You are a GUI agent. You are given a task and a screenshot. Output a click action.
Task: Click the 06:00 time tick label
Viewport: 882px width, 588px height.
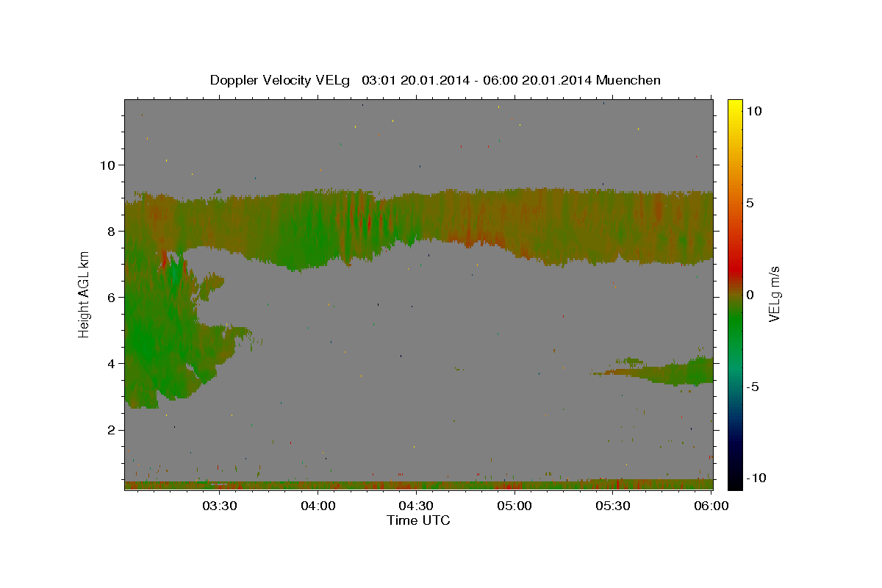click(711, 506)
